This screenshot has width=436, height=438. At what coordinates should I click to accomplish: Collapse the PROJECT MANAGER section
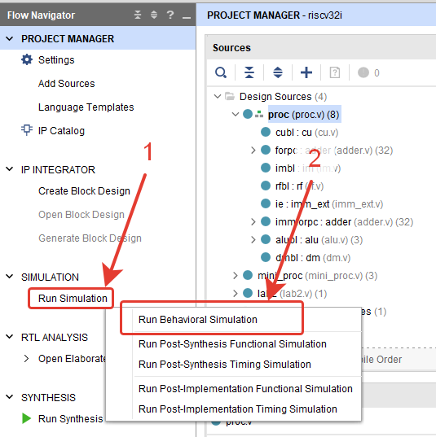tap(10, 39)
